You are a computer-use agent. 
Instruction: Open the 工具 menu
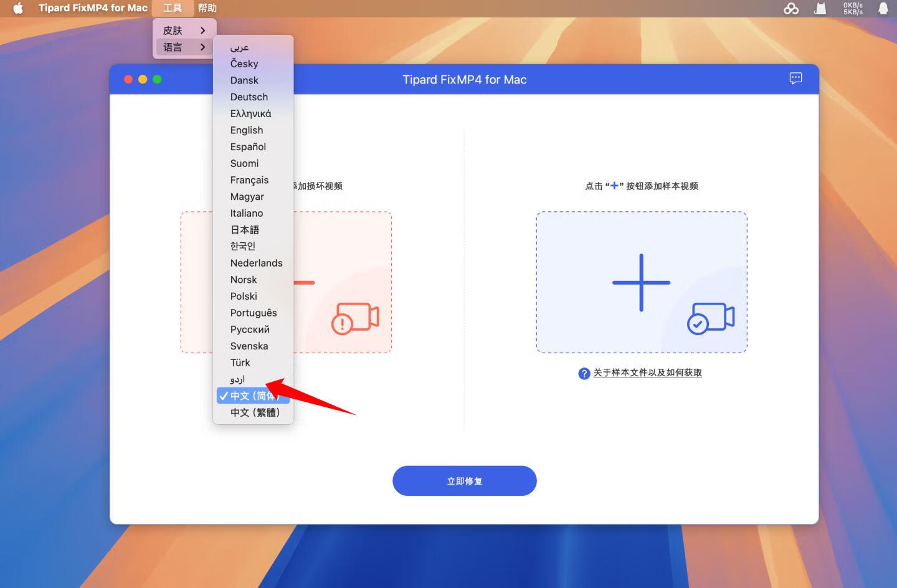click(173, 8)
